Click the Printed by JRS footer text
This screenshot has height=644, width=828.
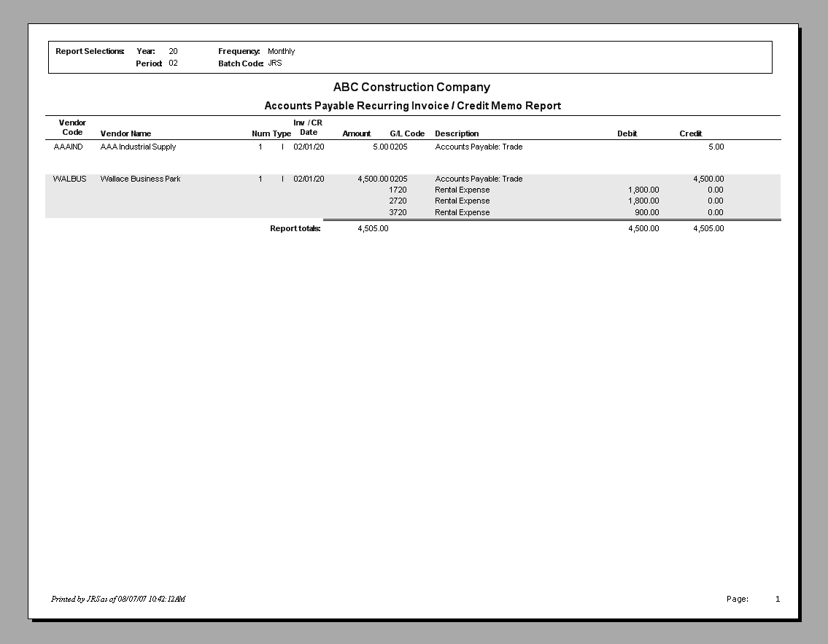coord(118,599)
